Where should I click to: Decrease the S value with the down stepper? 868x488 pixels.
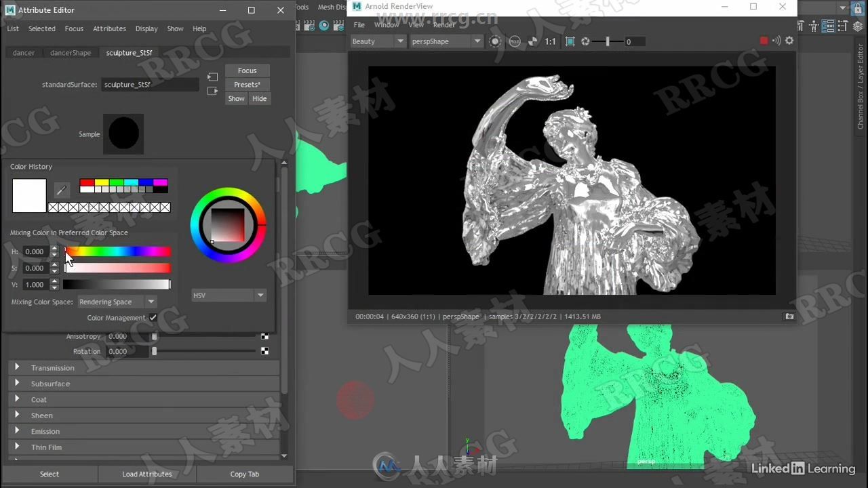(x=54, y=271)
